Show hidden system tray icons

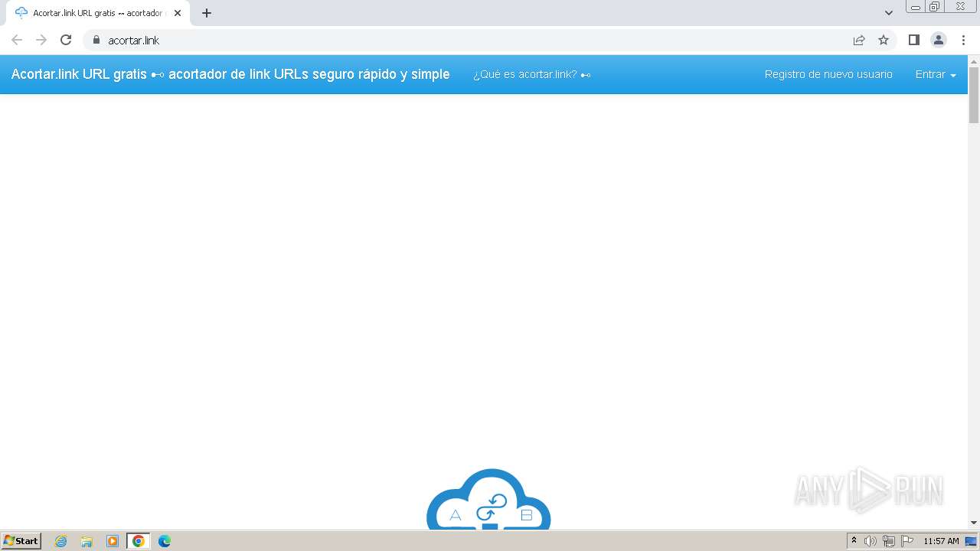click(x=854, y=541)
